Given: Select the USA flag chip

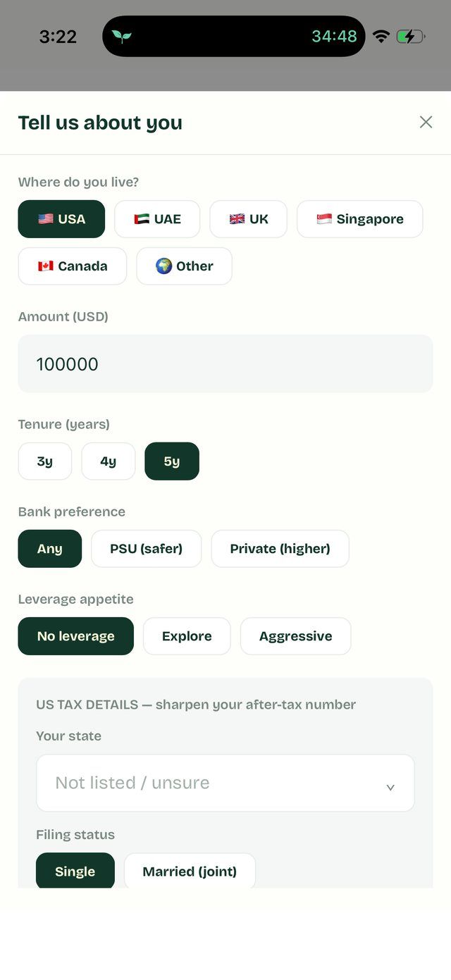Looking at the screenshot, I should click(61, 219).
